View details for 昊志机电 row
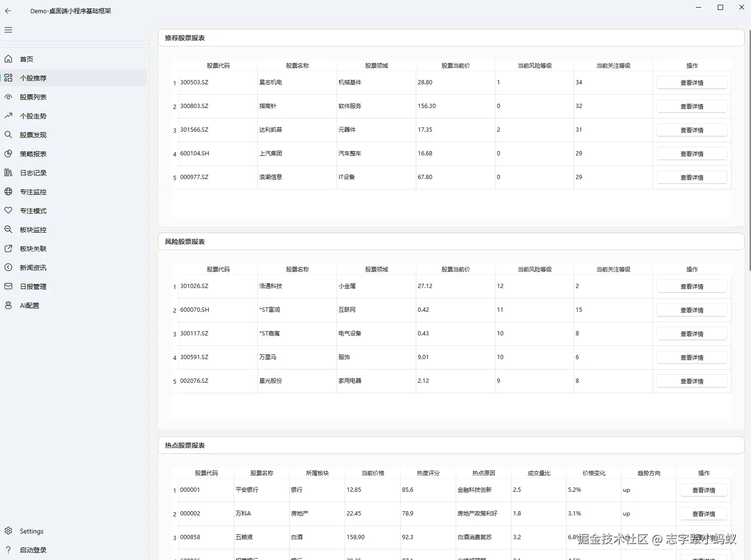Image resolution: width=751 pixels, height=560 pixels. pyautogui.click(x=692, y=82)
